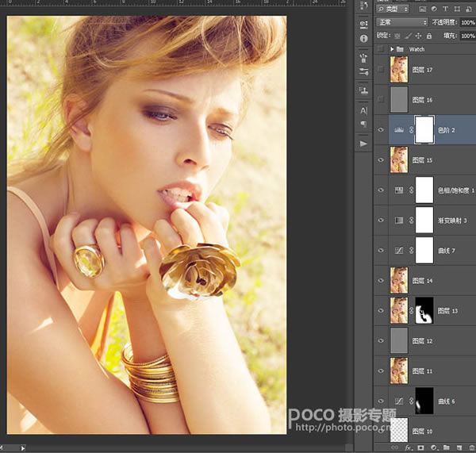Select 图层 17 layer thumbnail
The width and height of the screenshot is (476, 453).
click(x=399, y=70)
